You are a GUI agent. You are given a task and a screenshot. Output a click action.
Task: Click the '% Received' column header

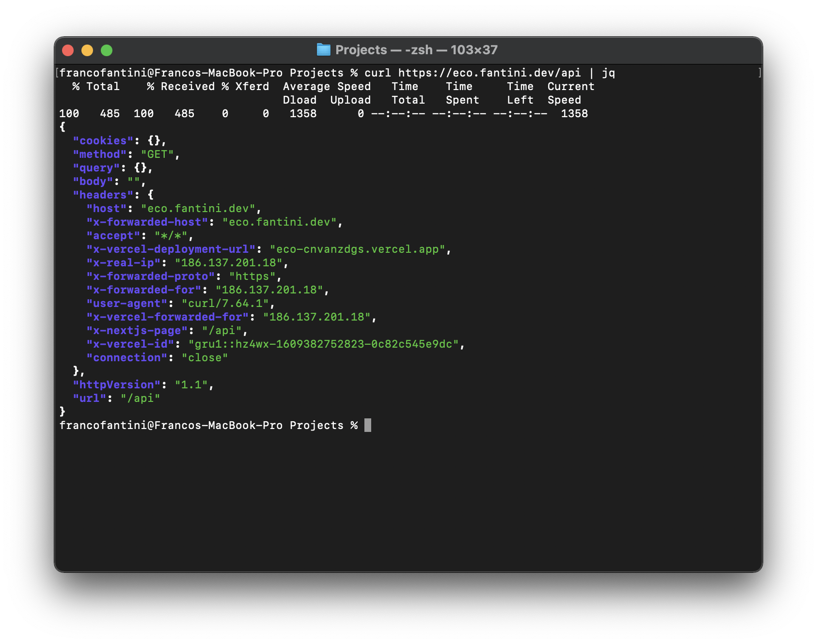(181, 86)
